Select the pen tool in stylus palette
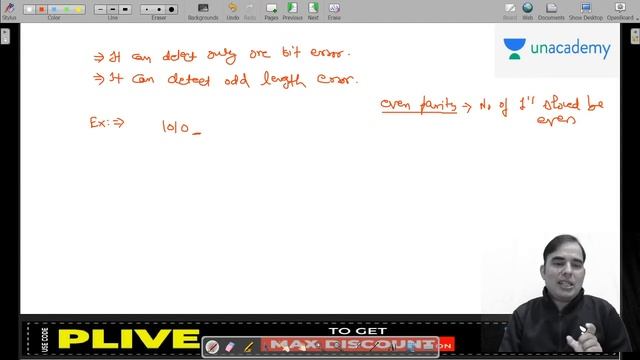This screenshot has height=360, width=640. click(x=212, y=347)
